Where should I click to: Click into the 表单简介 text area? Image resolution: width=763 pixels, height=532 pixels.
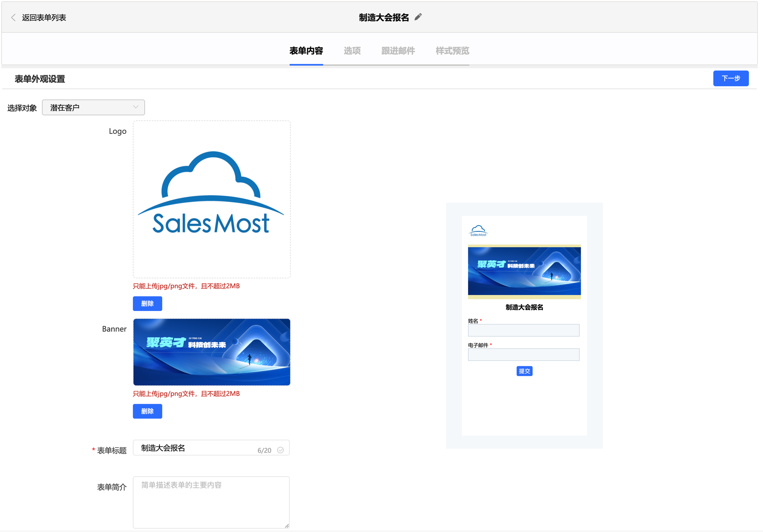[x=211, y=502]
